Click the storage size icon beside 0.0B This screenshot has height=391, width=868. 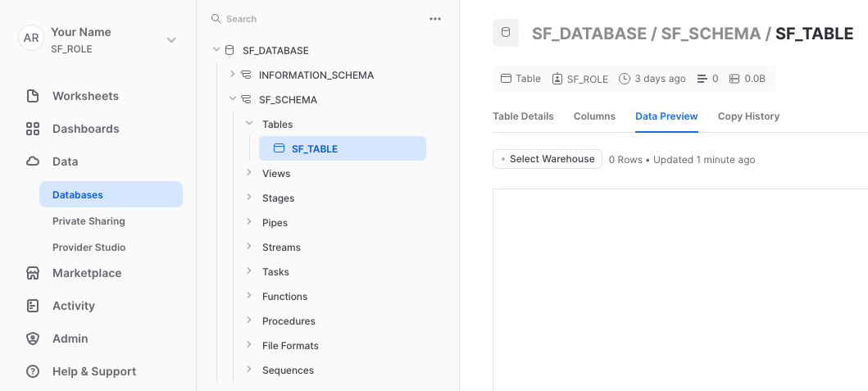pos(734,79)
